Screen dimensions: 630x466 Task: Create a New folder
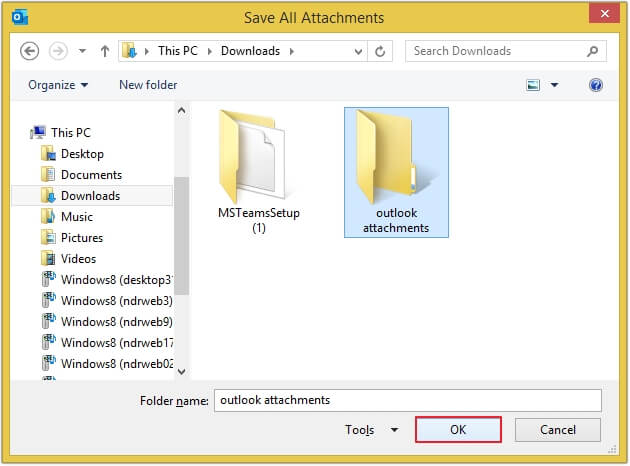click(148, 85)
